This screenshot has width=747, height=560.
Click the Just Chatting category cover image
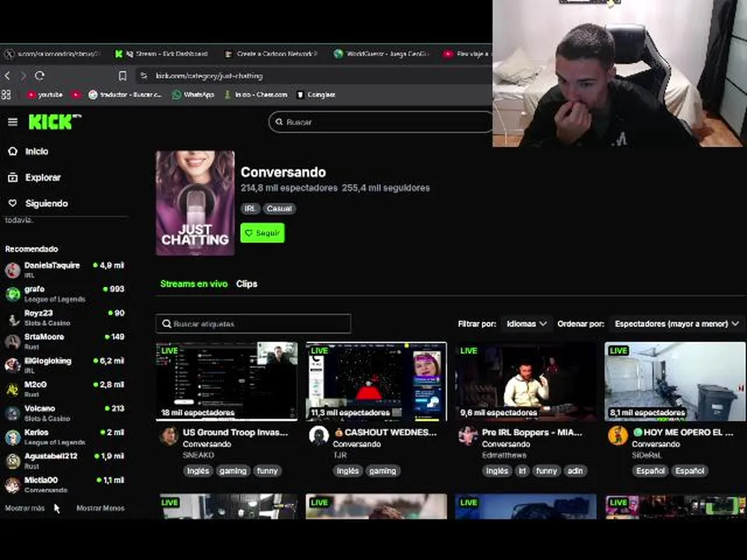[x=195, y=203]
